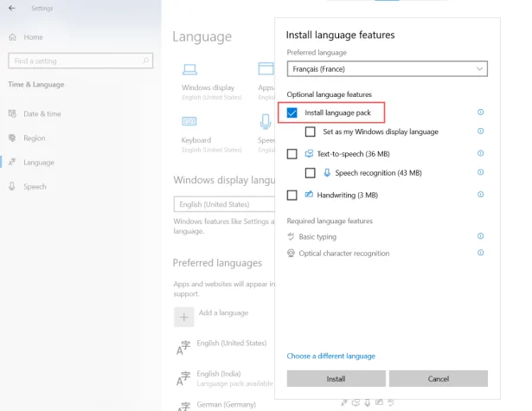Go back with the Settings arrow
Viewport: 532px width, 411px height.
click(x=12, y=8)
